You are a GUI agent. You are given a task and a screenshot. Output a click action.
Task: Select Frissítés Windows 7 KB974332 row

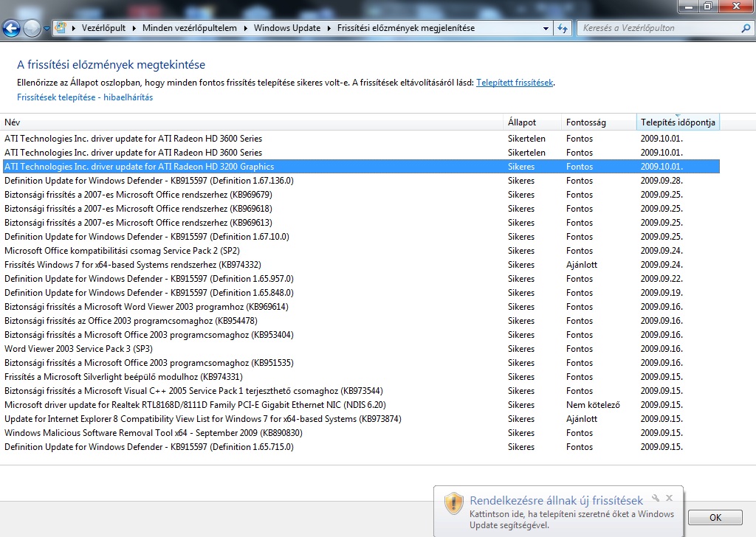point(361,264)
